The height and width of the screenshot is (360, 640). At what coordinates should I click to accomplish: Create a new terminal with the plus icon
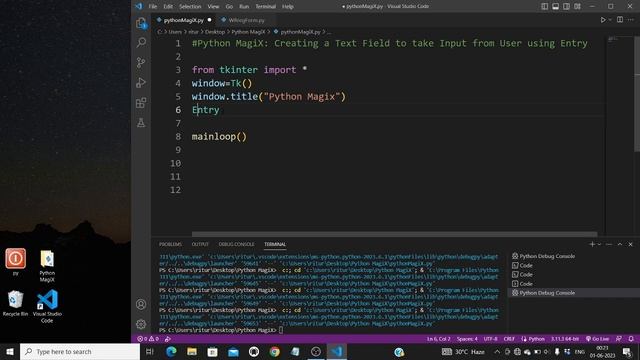coord(592,244)
